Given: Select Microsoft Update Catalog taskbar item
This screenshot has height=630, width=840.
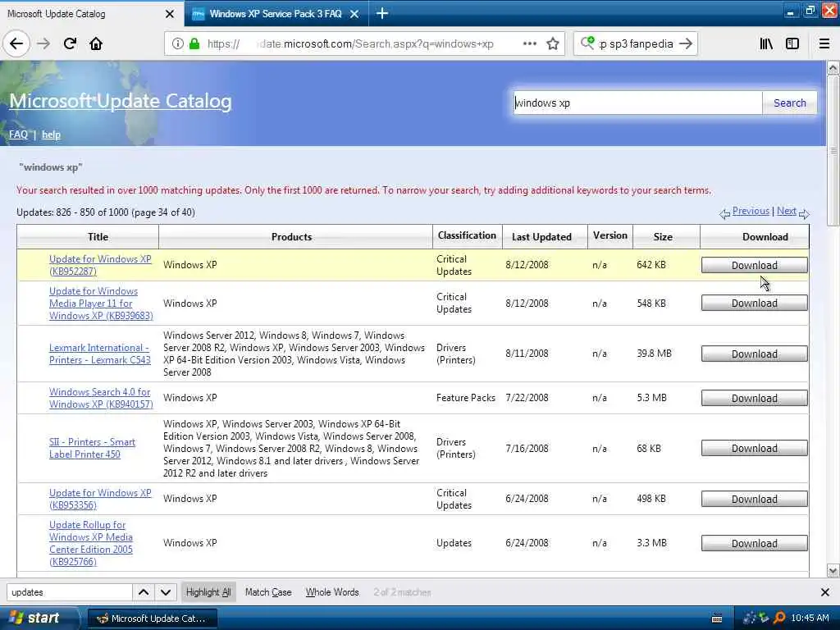Looking at the screenshot, I should tap(152, 619).
